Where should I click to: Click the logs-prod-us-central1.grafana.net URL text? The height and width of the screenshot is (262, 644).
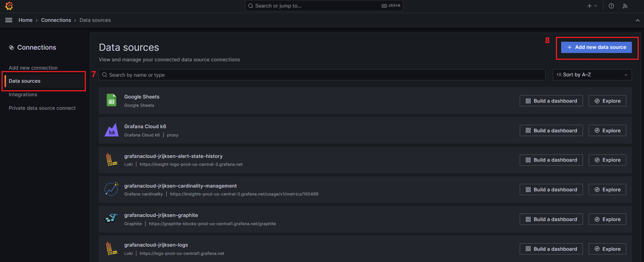(x=182, y=254)
